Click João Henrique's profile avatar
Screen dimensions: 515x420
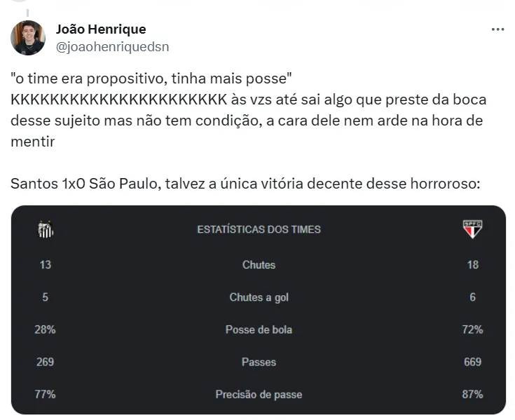pyautogui.click(x=28, y=38)
